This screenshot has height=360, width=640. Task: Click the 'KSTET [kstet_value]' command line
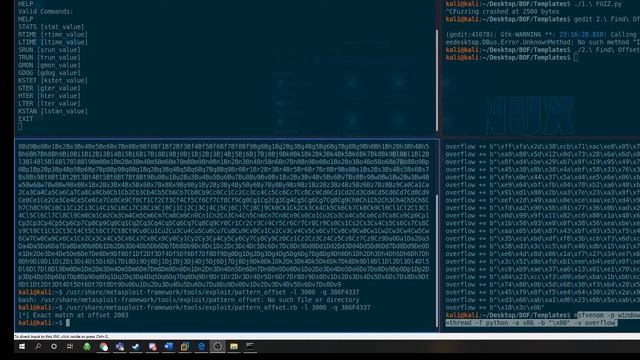pyautogui.click(x=53, y=80)
